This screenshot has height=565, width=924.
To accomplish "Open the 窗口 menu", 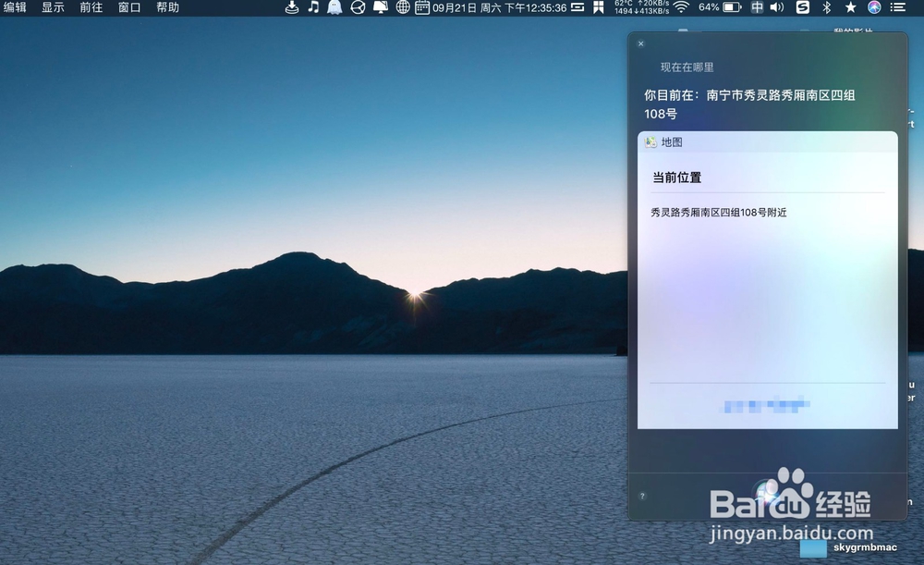I will point(128,7).
